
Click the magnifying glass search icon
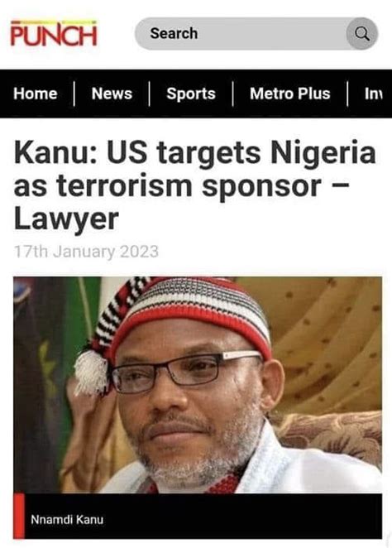click(362, 34)
